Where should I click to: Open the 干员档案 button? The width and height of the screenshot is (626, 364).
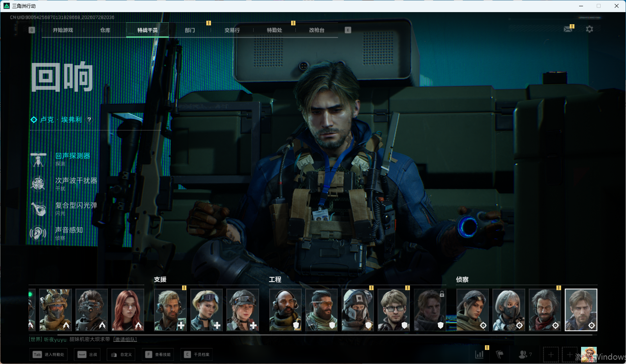click(197, 355)
